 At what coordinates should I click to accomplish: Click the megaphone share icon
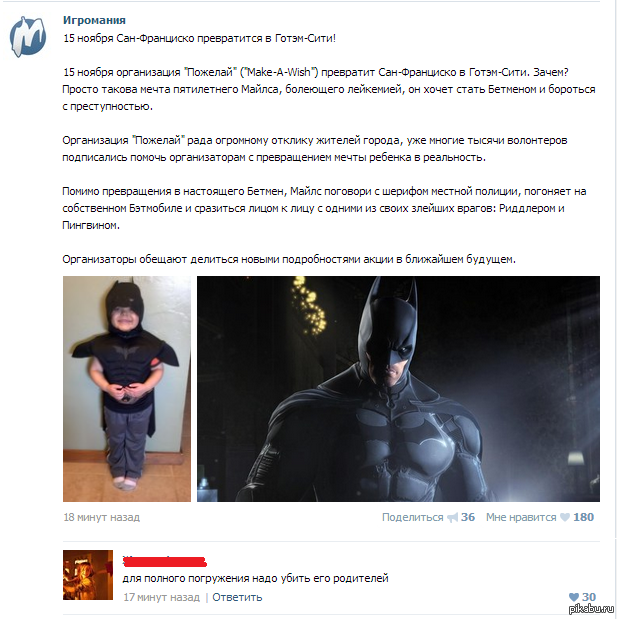452,517
